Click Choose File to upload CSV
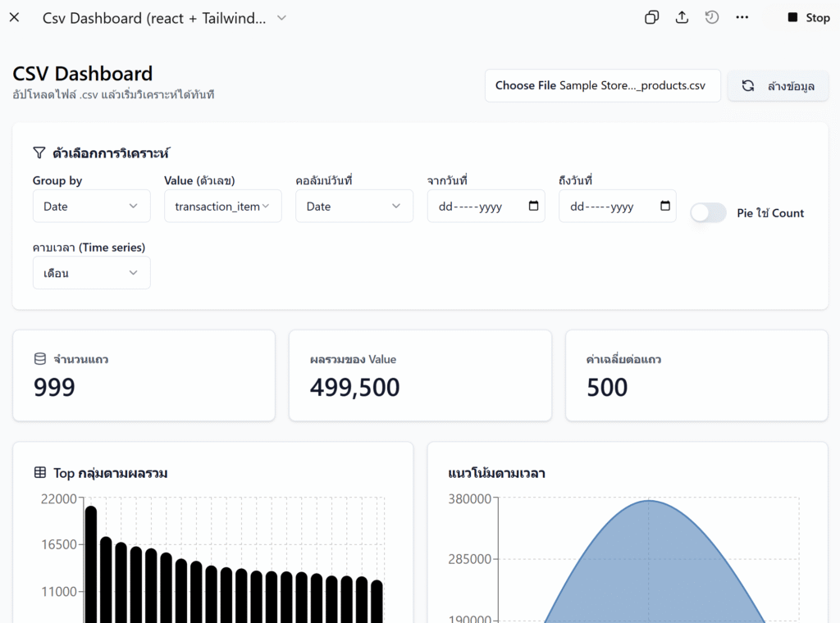 point(526,85)
